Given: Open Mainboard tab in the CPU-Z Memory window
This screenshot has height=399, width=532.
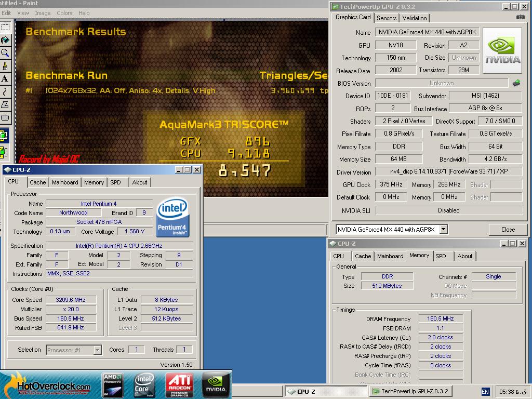Looking at the screenshot, I should (x=390, y=256).
